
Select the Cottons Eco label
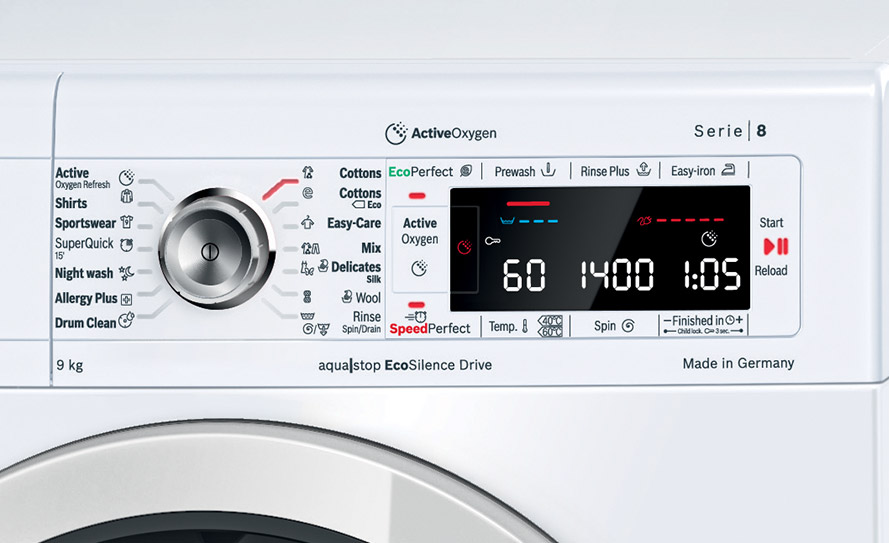point(360,197)
